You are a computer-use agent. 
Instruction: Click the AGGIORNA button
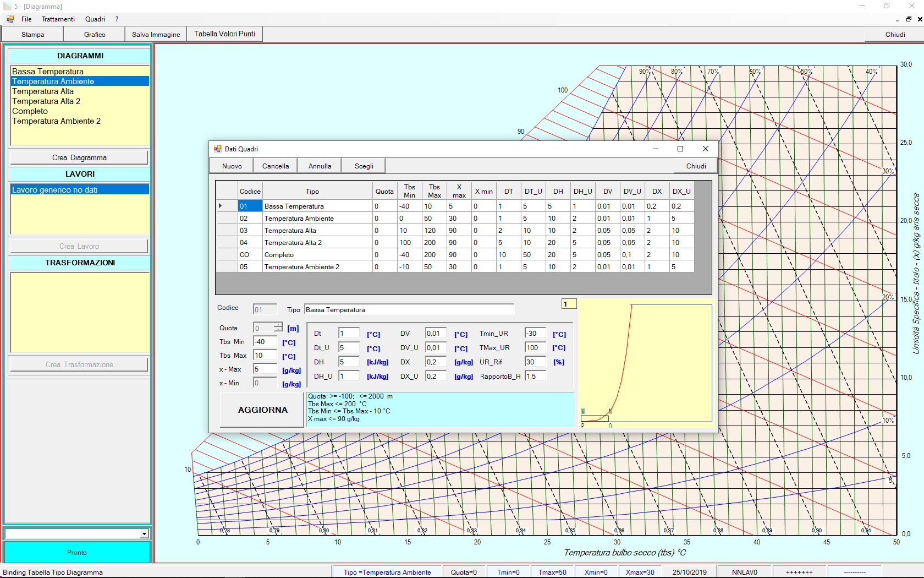pos(262,410)
